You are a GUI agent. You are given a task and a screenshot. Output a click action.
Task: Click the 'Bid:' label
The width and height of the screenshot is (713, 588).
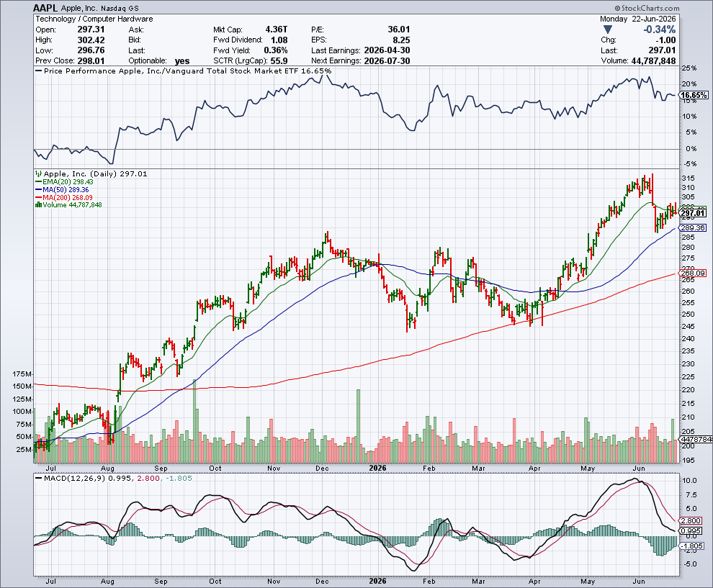tap(135, 40)
